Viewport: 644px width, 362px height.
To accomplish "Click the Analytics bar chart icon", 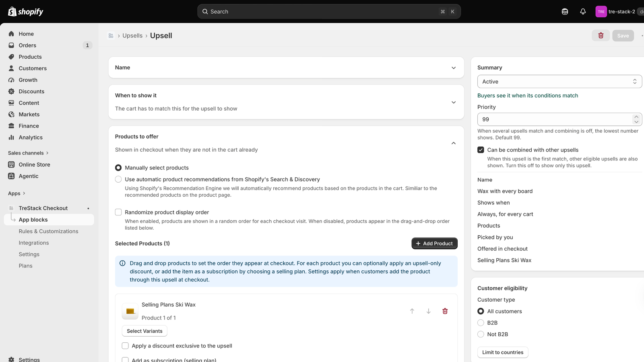I will click(x=11, y=137).
